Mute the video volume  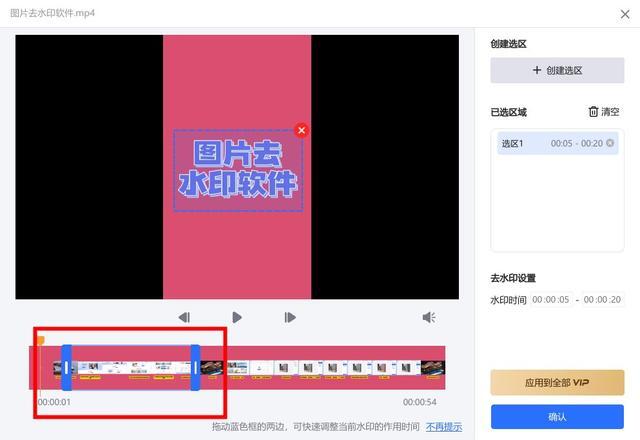pyautogui.click(x=429, y=317)
